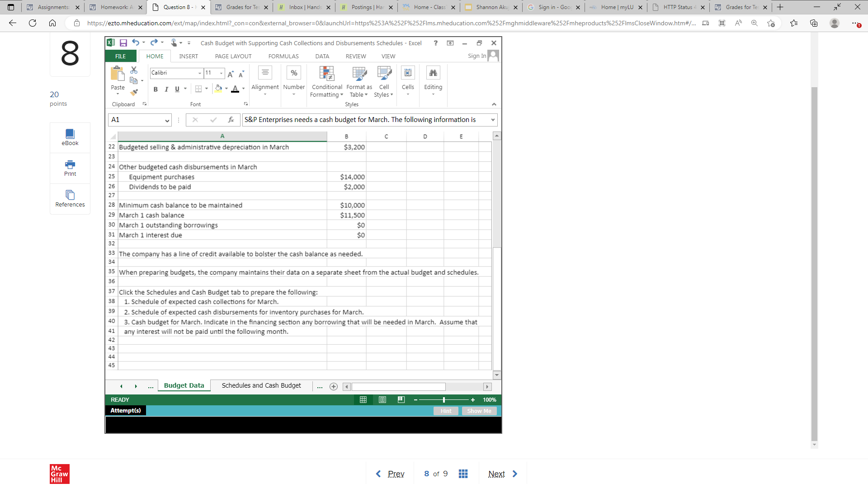Open the FORMULAS ribbon tab

click(283, 56)
